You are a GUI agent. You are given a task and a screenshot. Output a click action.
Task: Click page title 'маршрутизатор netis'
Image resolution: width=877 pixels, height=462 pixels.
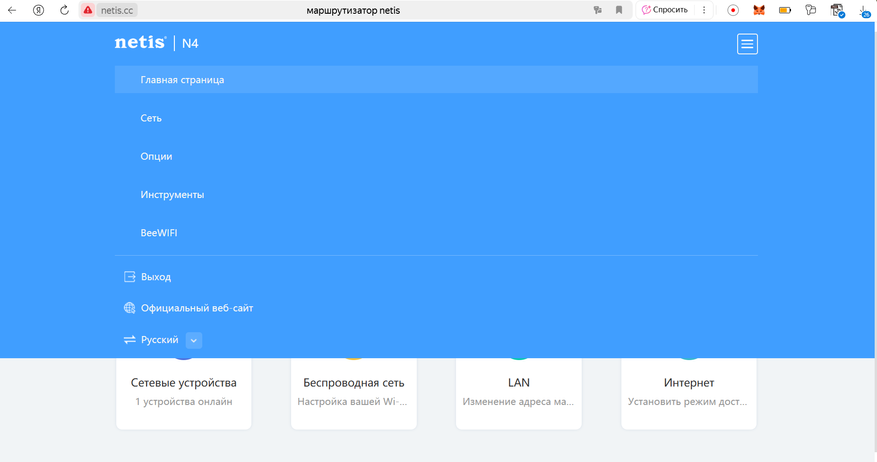(353, 10)
